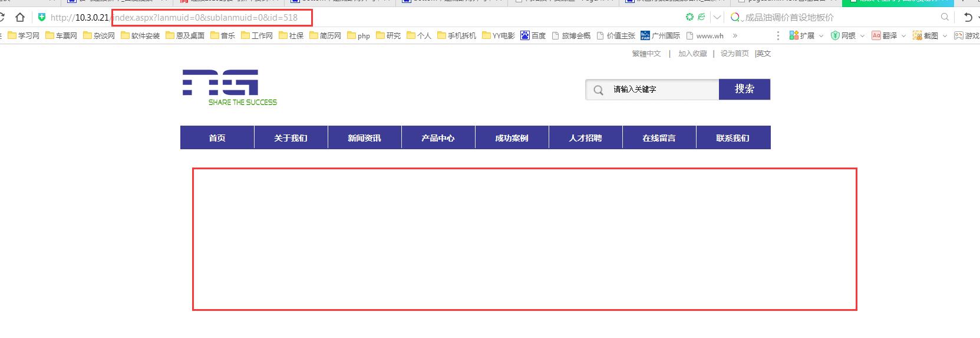Screen dimensions: 980x338
Task: Click the IE compatibility mode icon
Action: point(701,18)
